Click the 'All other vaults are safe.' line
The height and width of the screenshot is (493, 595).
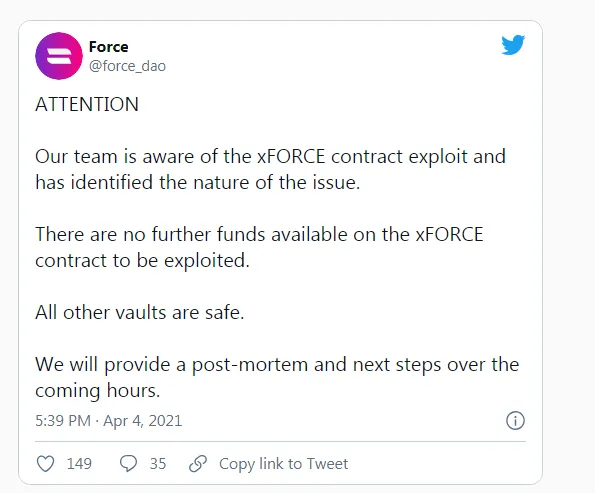[140, 312]
